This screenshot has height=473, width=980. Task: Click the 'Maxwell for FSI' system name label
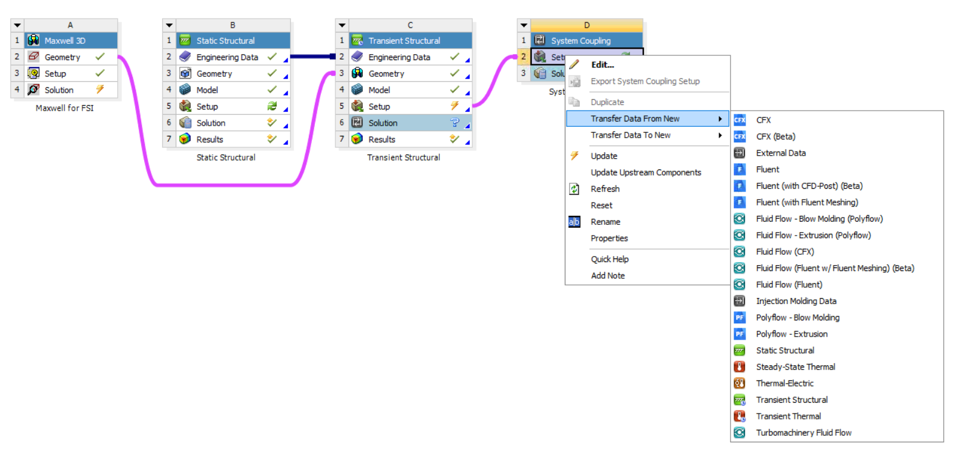click(65, 108)
